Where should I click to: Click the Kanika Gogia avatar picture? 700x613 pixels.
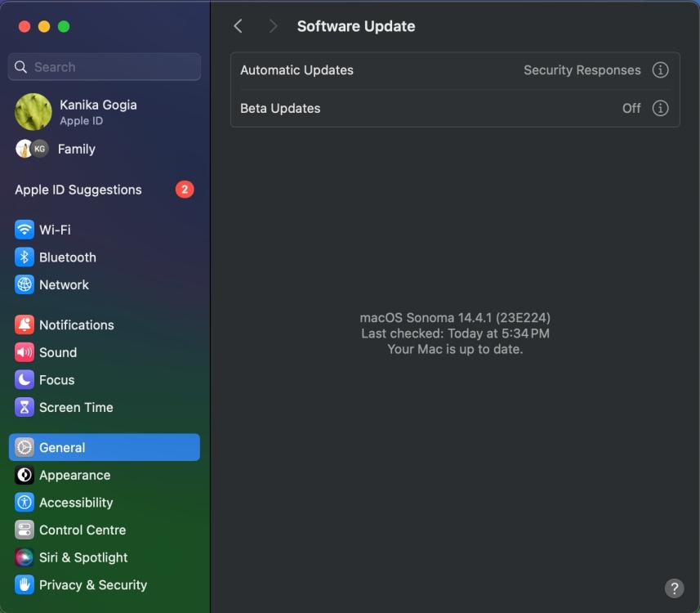[33, 112]
